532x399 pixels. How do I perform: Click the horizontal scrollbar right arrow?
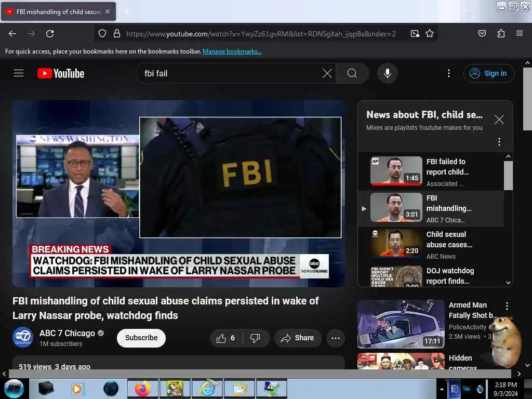tap(519, 374)
